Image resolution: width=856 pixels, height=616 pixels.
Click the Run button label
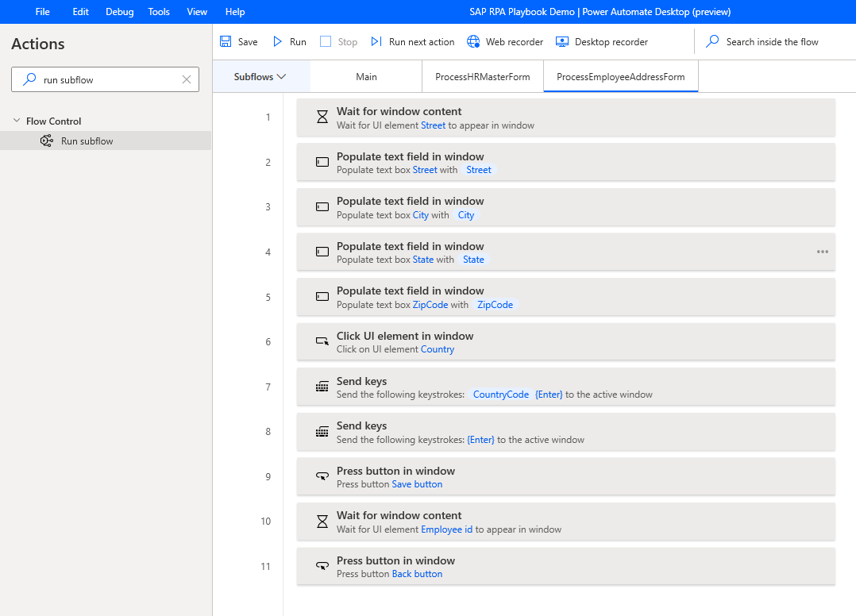tap(298, 42)
